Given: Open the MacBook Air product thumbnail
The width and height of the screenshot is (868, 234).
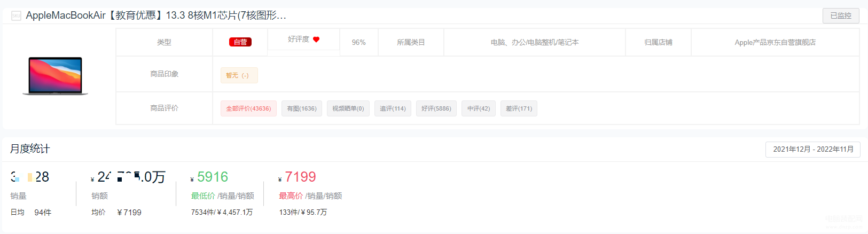Looking at the screenshot, I should (56, 76).
